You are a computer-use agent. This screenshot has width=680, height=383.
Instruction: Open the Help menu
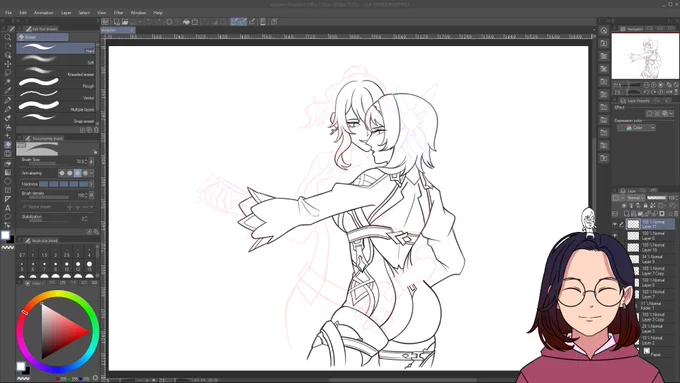[x=158, y=13]
